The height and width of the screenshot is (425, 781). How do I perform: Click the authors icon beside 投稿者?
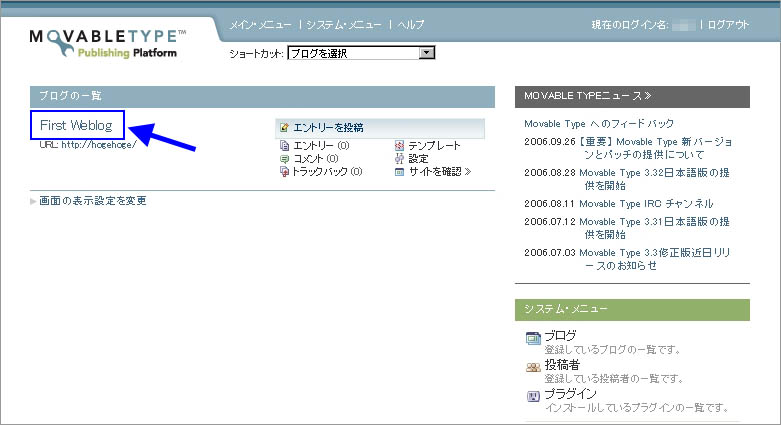(x=533, y=368)
